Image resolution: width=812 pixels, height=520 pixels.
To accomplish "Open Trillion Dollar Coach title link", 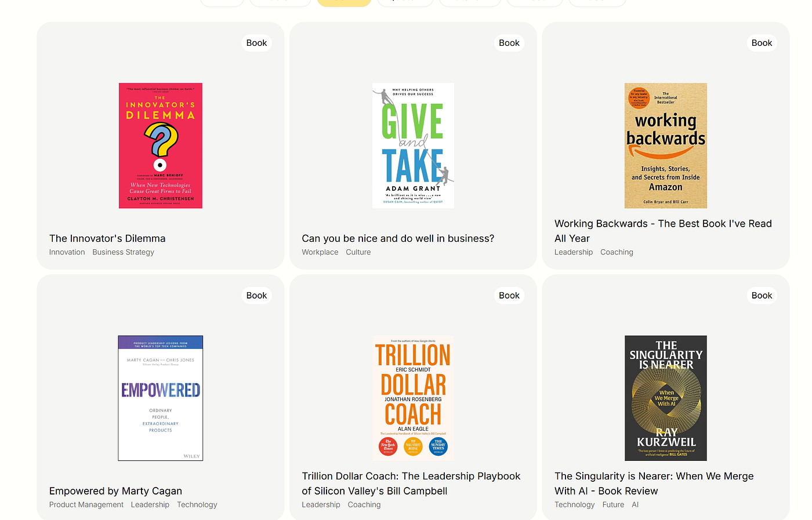I will [x=411, y=483].
